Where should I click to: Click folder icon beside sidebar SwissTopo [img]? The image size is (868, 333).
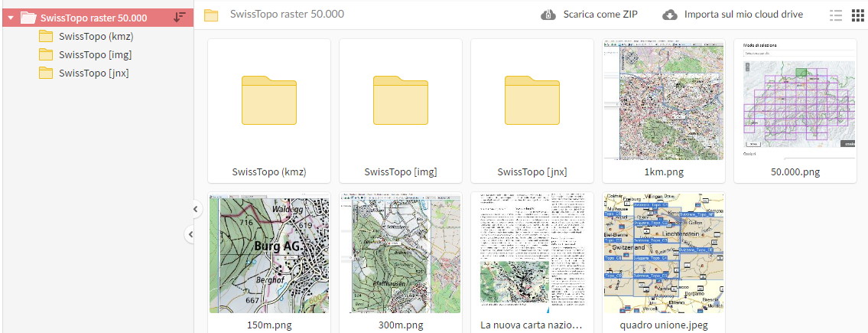pyautogui.click(x=46, y=54)
